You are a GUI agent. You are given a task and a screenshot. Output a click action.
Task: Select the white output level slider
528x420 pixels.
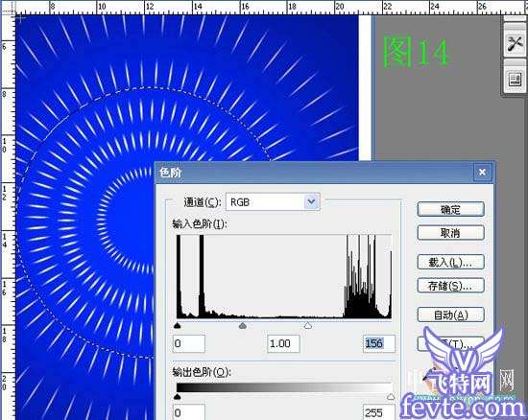pyautogui.click(x=391, y=397)
